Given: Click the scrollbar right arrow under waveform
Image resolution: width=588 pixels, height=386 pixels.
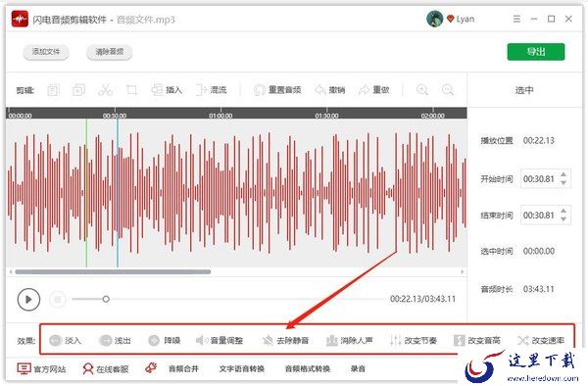Looking at the screenshot, I should (463, 271).
